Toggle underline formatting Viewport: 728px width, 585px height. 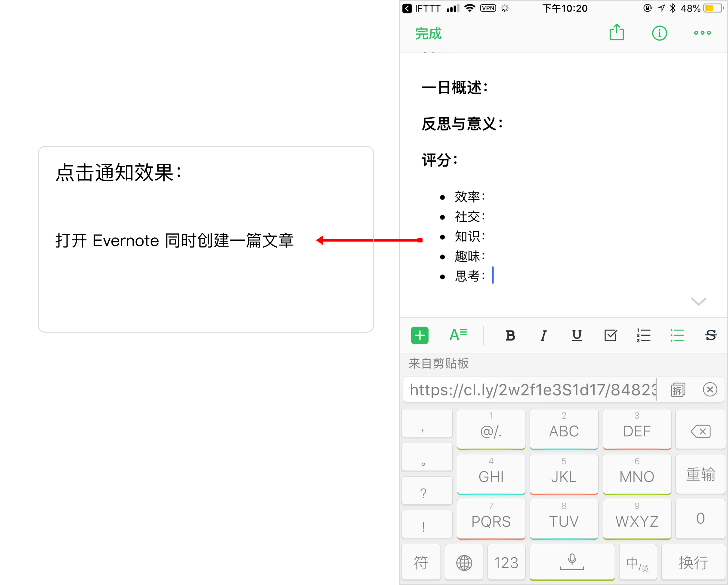coord(577,335)
